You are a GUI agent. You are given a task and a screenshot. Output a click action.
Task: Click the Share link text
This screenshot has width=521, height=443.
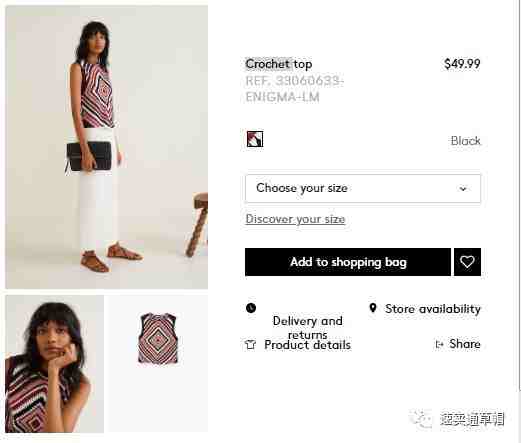(465, 344)
